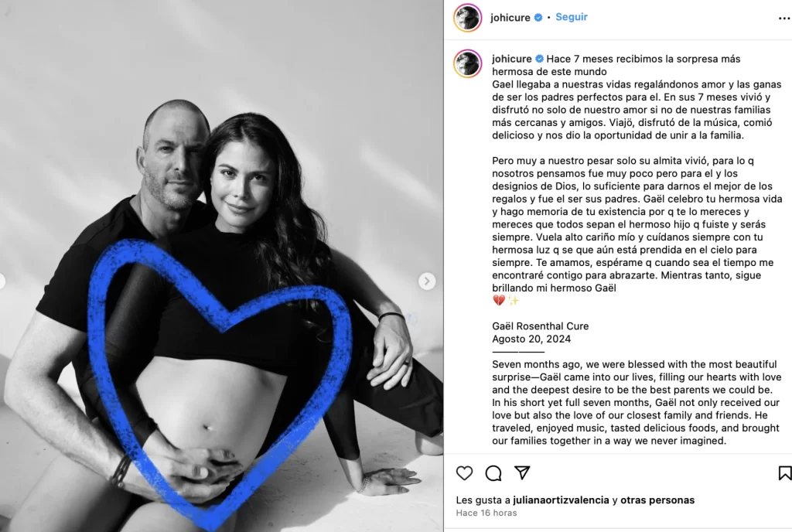
Task: Open julianaortizvalencia's profile from likes
Action: pos(561,500)
